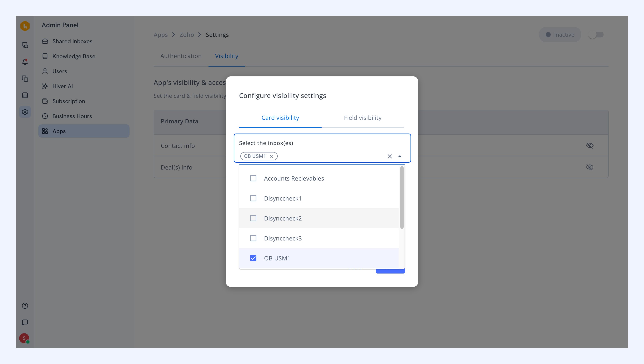Switch to the Field visibility tab
Viewport: 644px width, 364px height.
click(x=363, y=118)
